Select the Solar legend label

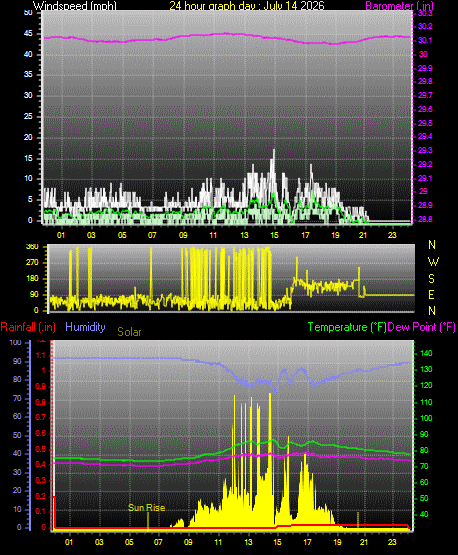point(129,332)
